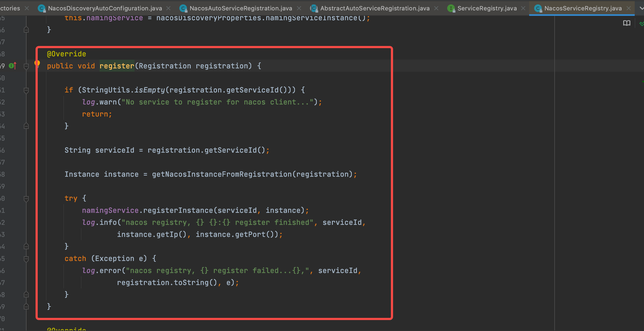Click the green inspections checkmark icon
The image size is (644, 331).
click(642, 24)
